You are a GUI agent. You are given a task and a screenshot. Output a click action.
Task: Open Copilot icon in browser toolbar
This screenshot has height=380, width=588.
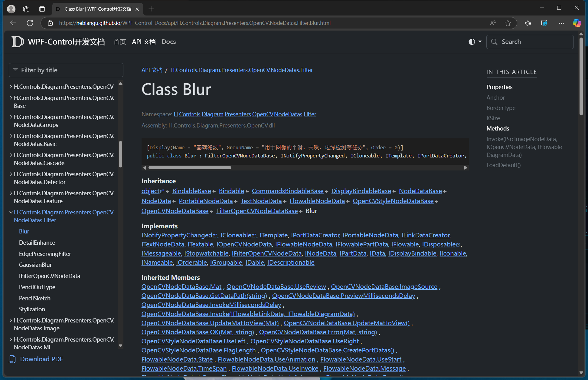click(577, 23)
